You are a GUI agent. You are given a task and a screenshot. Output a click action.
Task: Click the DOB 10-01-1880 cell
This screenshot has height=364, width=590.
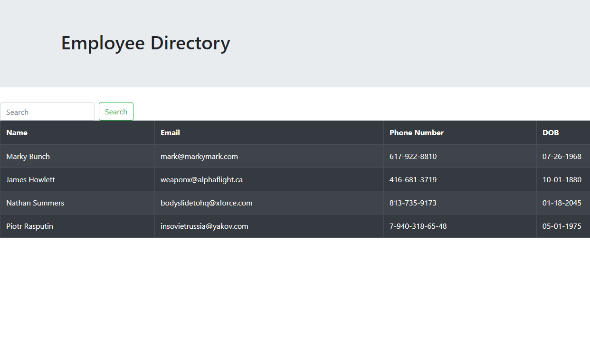(x=561, y=179)
